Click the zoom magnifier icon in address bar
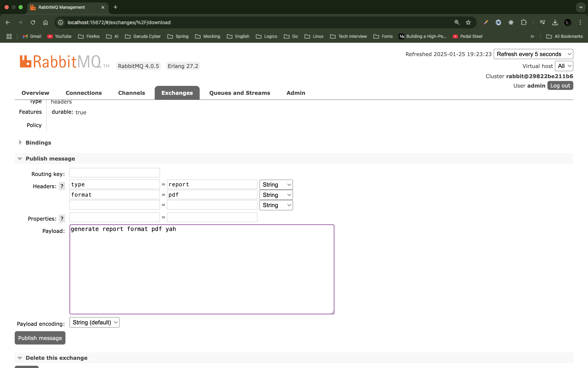Viewport: 588px width, 368px height. 457,22
